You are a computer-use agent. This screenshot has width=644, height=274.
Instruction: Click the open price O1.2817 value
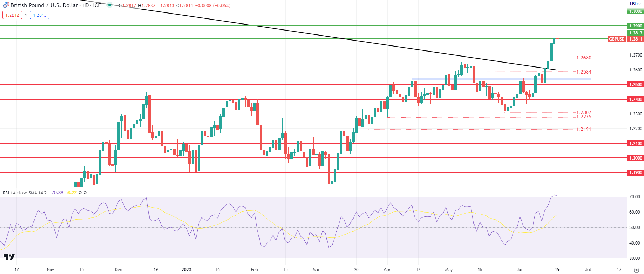pos(127,6)
